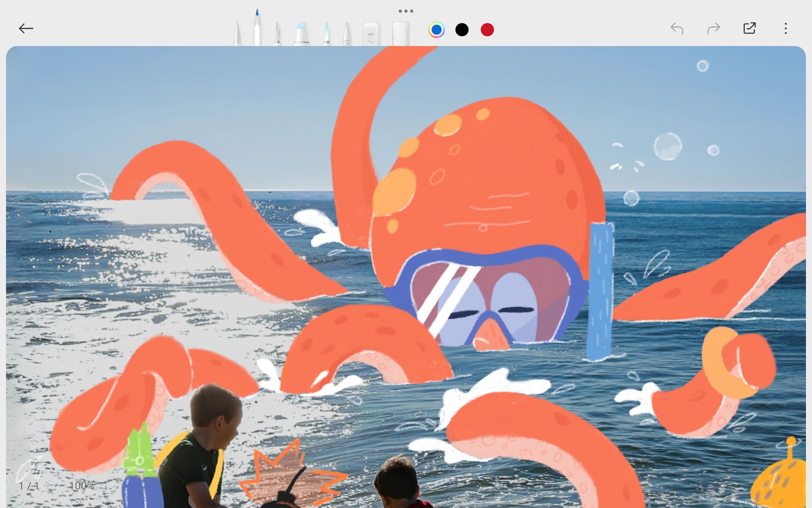The width and height of the screenshot is (812, 508).
Task: Choose the black color swatch
Action: pyautogui.click(x=462, y=30)
